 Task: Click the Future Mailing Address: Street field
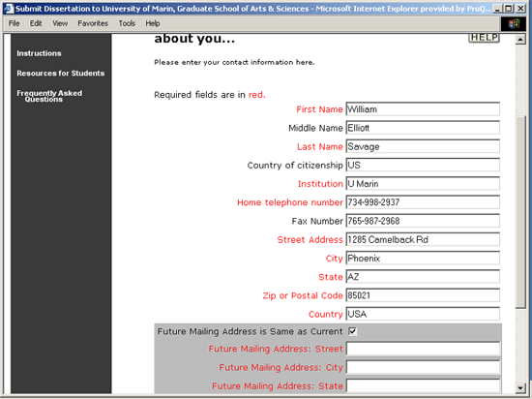click(x=423, y=349)
